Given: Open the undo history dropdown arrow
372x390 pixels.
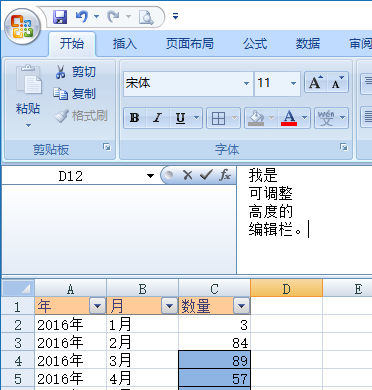Looking at the screenshot, I should pos(97,17).
